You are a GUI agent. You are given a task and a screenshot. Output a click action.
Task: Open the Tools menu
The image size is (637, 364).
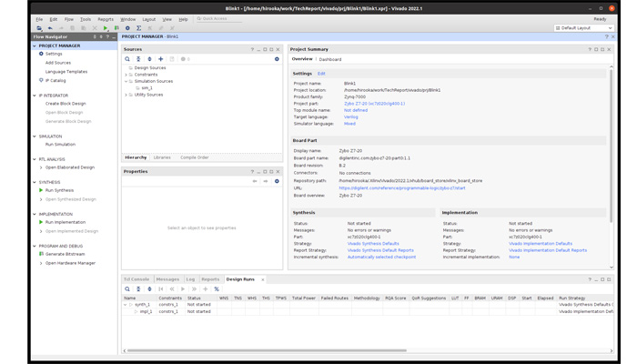click(x=86, y=19)
